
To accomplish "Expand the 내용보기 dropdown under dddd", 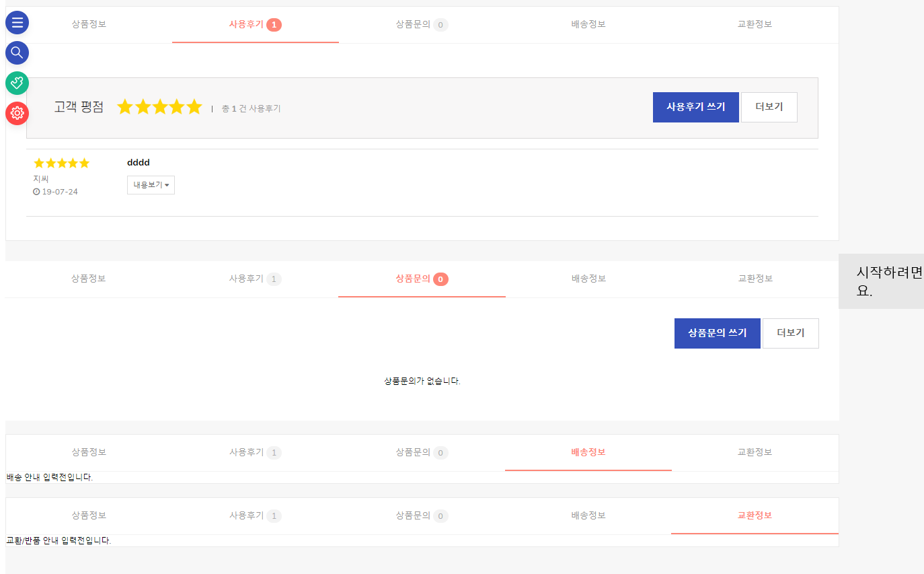I will [151, 185].
